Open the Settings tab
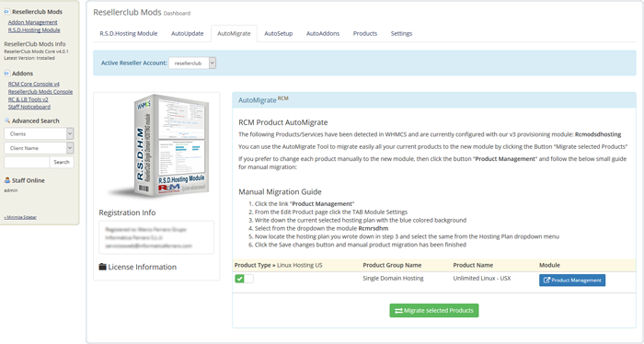This screenshot has width=644, height=344. [401, 34]
